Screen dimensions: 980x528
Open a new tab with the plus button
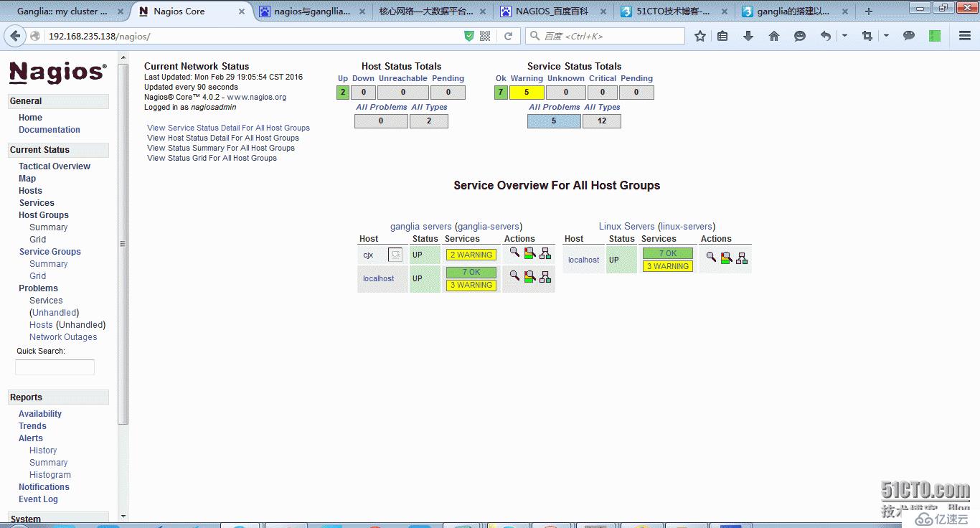point(869,11)
